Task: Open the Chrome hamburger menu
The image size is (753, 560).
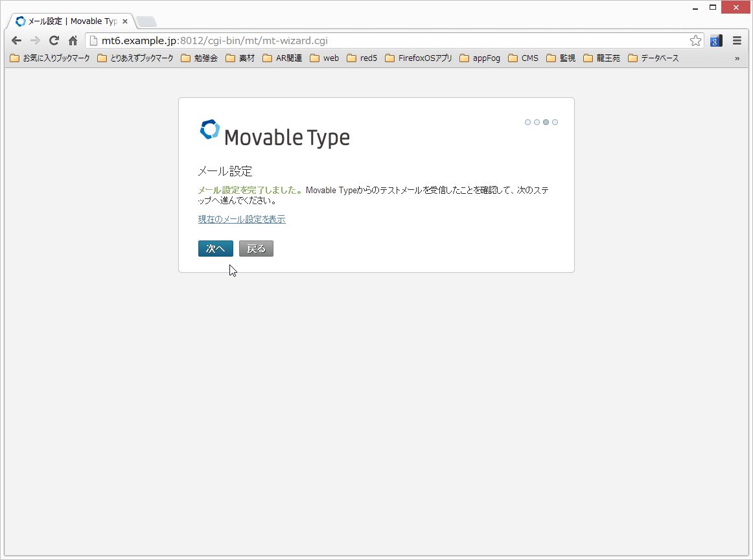Action: (x=737, y=41)
